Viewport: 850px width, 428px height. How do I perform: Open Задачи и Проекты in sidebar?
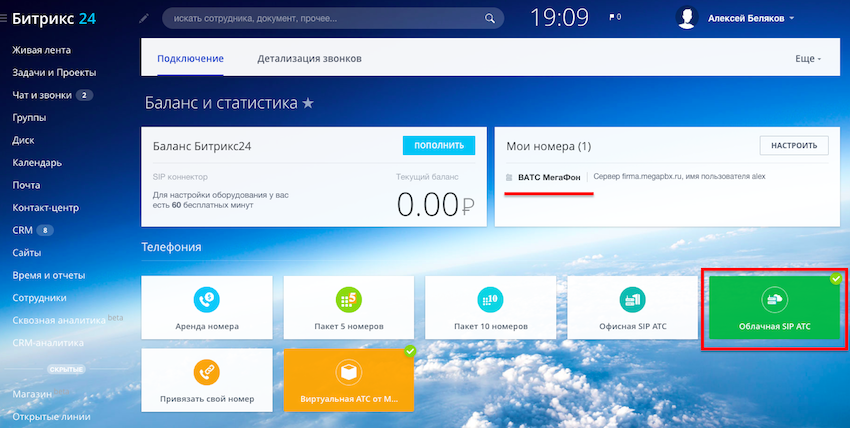(x=54, y=73)
